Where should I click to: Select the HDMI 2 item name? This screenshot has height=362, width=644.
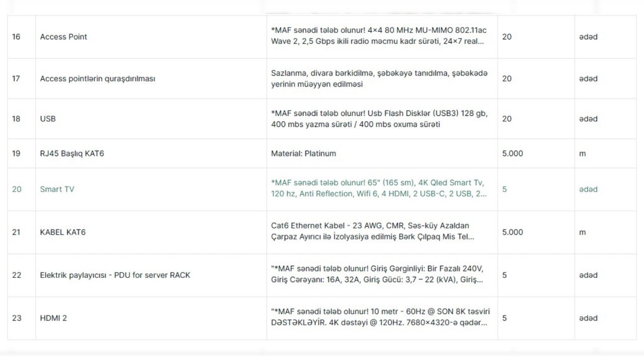pos(53,318)
